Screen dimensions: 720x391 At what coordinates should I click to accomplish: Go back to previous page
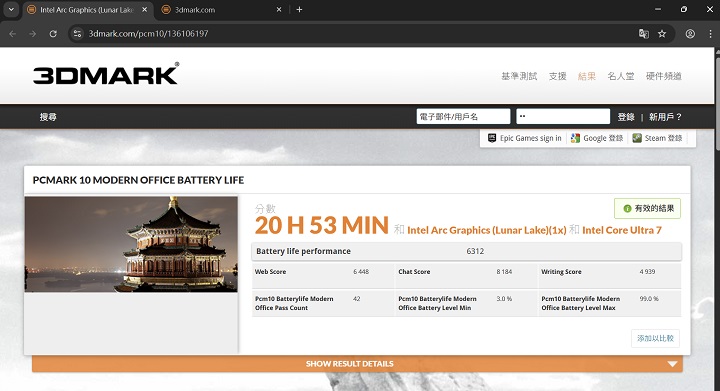pyautogui.click(x=13, y=34)
